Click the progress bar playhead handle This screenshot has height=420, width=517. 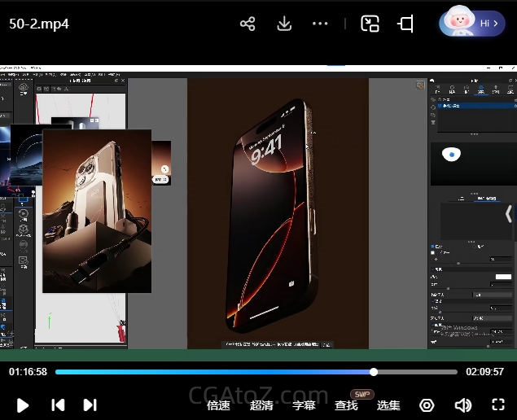[x=374, y=372]
